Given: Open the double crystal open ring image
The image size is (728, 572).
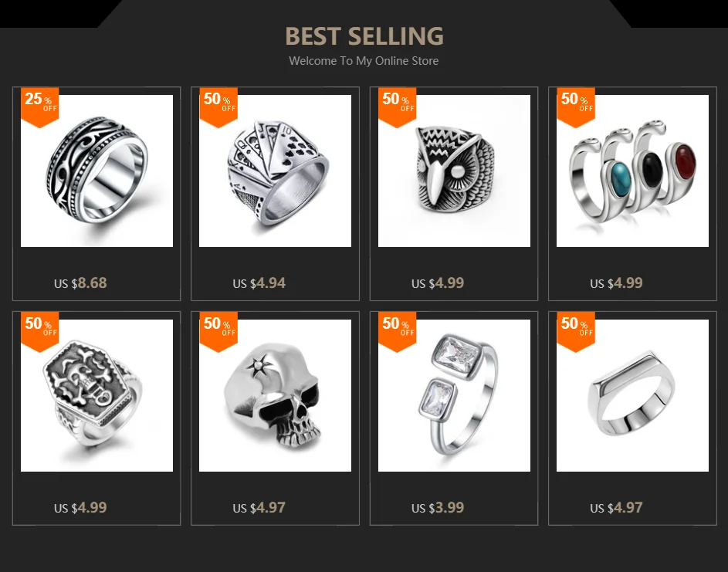Looking at the screenshot, I should [454, 395].
